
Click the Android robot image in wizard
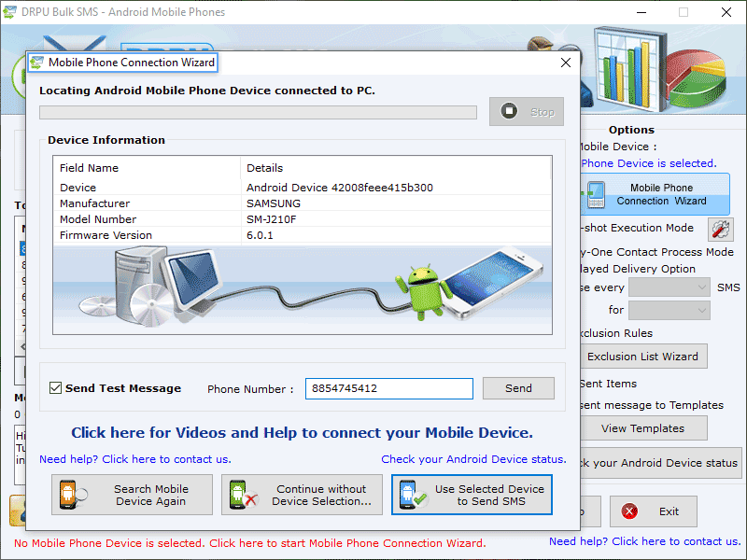tap(424, 292)
